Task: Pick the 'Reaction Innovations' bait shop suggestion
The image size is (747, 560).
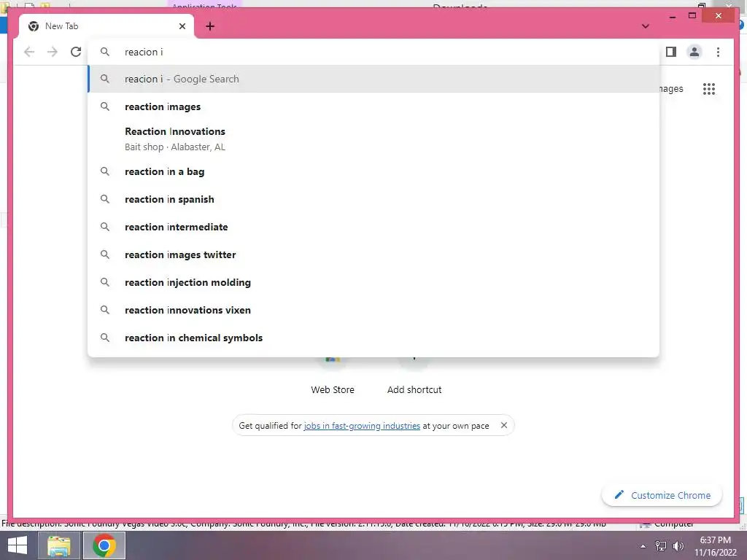Action: 374,139
